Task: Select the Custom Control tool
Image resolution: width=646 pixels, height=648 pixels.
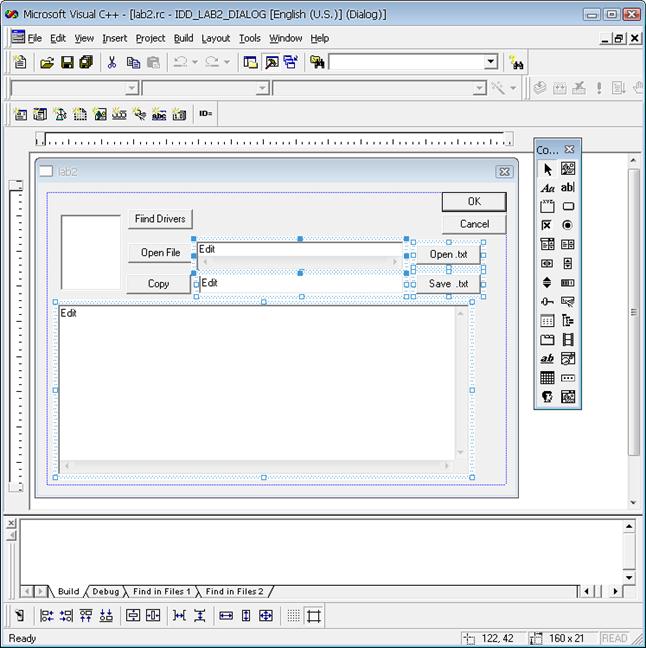Action: pos(547,397)
